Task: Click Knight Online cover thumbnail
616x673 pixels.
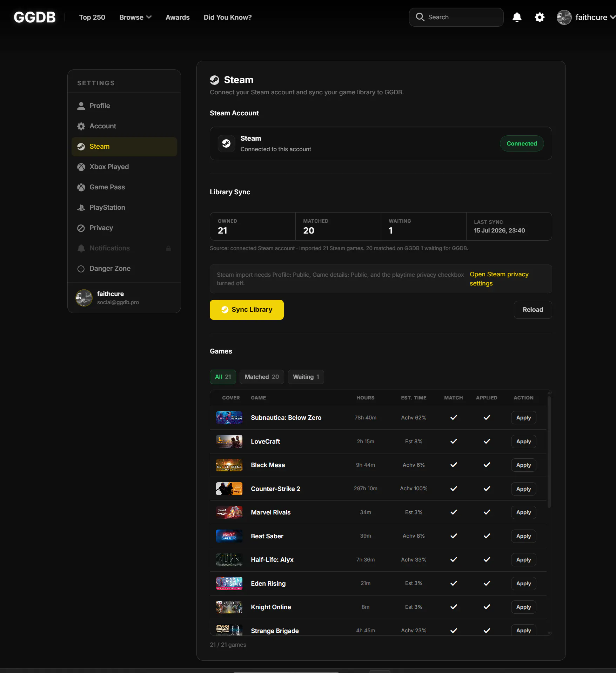Action: [x=229, y=607]
